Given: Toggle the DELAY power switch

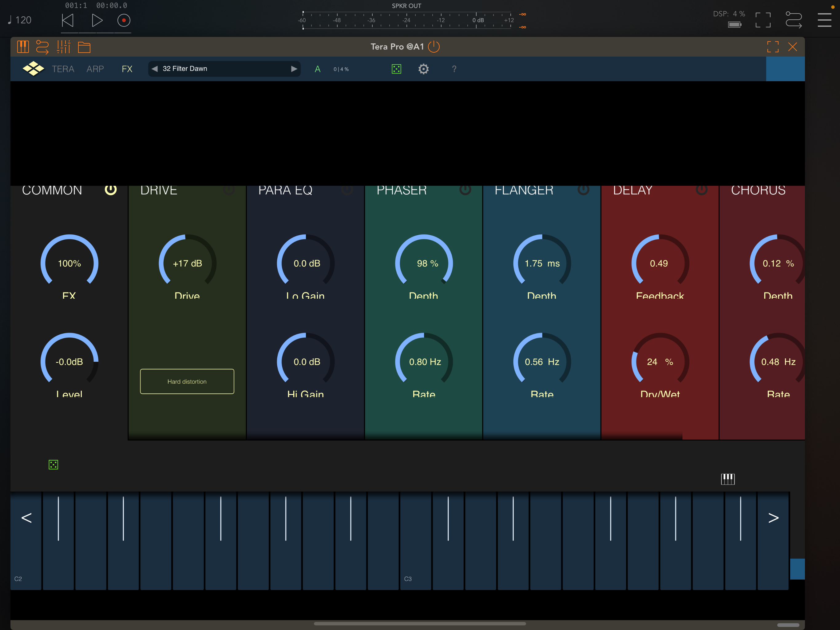Looking at the screenshot, I should coord(701,189).
